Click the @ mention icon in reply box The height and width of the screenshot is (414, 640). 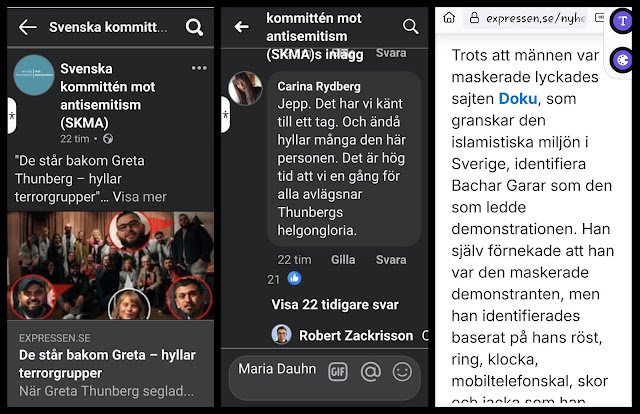click(371, 372)
